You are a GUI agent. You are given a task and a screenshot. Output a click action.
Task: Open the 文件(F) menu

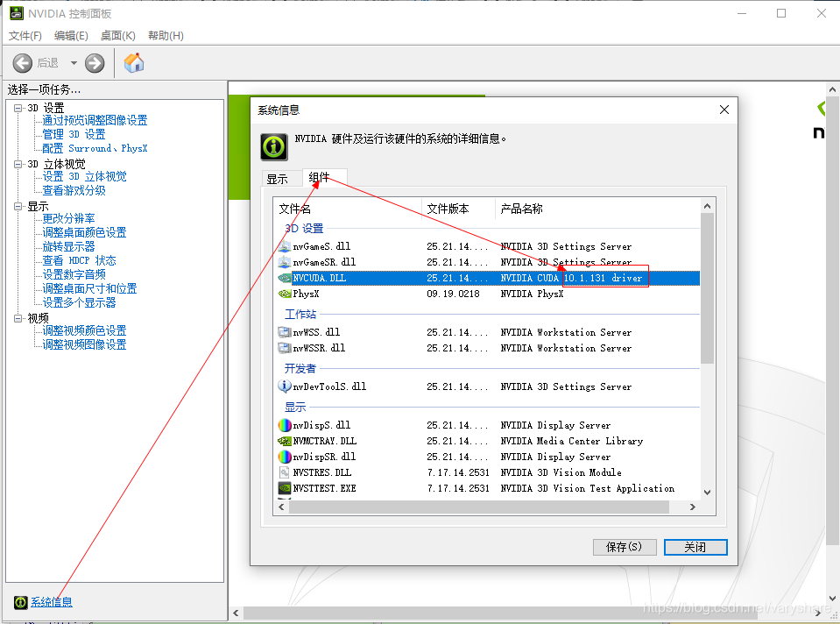[25, 35]
